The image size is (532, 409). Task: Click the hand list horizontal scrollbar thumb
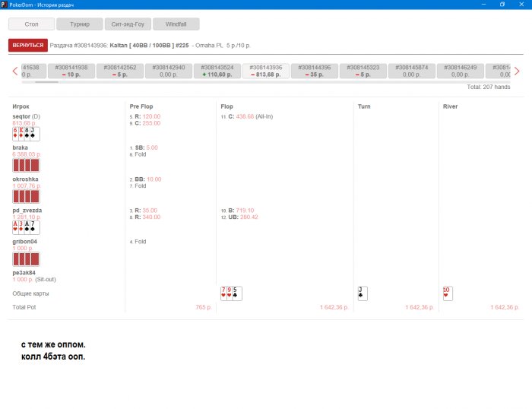click(46, 82)
